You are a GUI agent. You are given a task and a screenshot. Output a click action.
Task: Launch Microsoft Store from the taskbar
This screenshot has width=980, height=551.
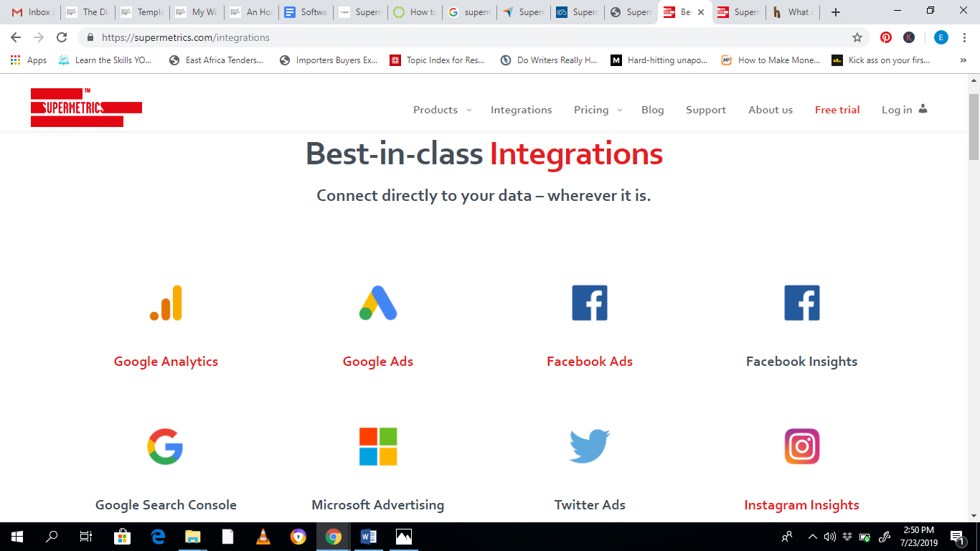[123, 537]
